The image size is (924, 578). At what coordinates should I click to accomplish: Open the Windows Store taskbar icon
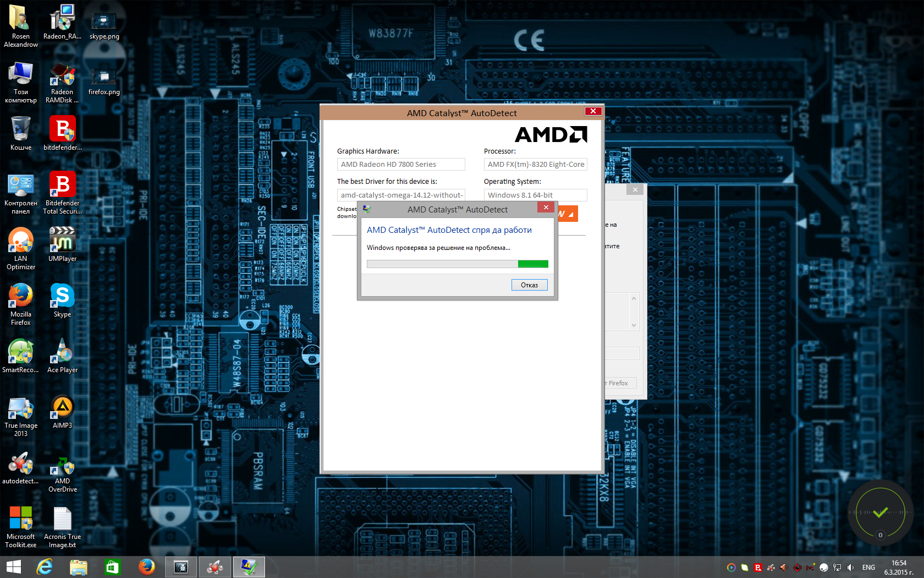112,566
